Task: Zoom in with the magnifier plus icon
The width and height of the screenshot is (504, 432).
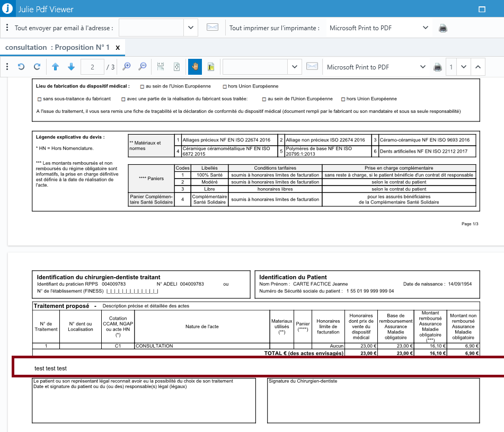Action: point(127,67)
